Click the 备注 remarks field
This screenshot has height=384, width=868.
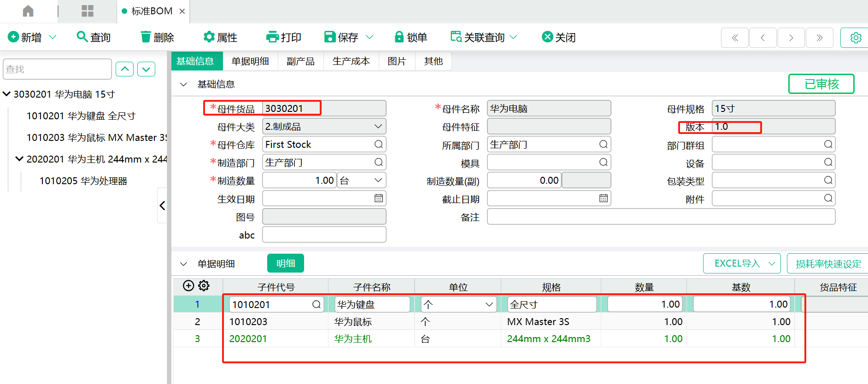(x=661, y=216)
